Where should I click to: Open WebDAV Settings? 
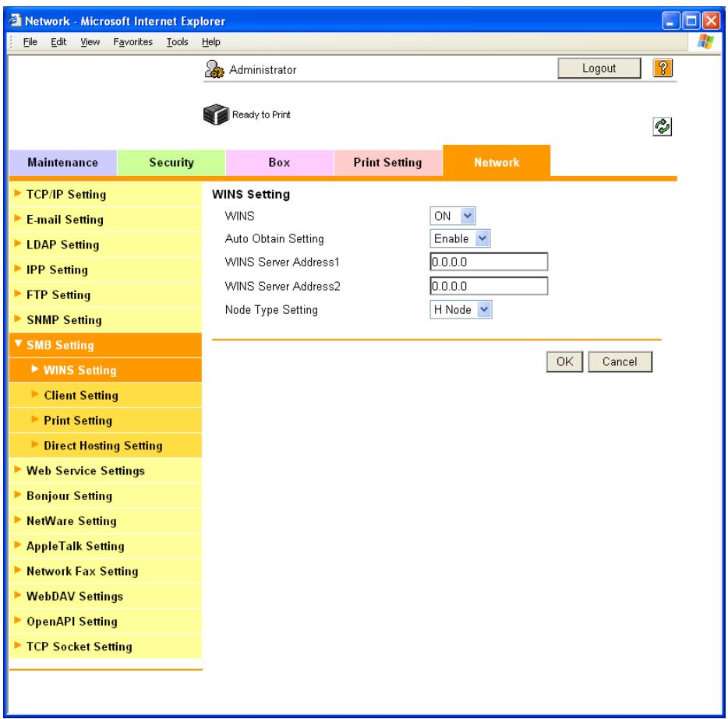[105, 596]
